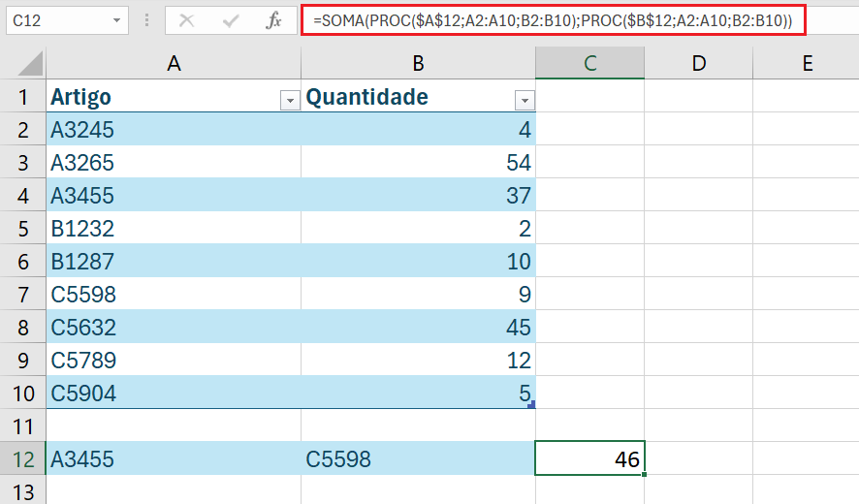This screenshot has height=504, width=859.
Task: Open the Artigo column filter dropdown
Action: point(290,100)
